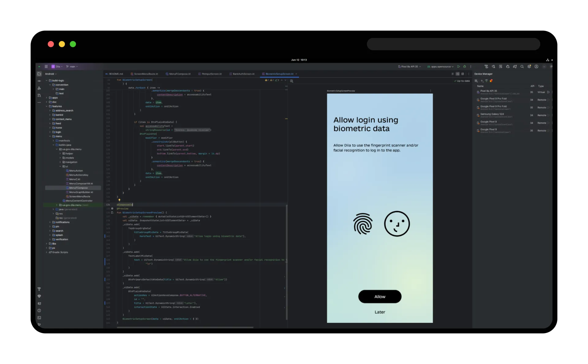This screenshot has width=588, height=364.
Task: Expand the notifications folder in project tree
Action: [x=50, y=222]
